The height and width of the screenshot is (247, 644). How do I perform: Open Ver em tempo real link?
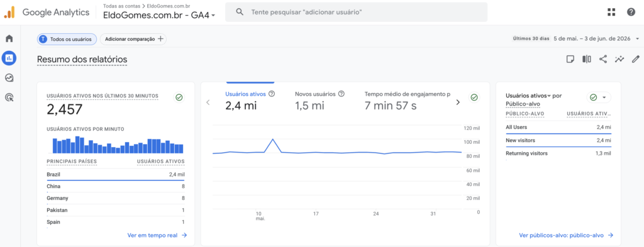point(157,235)
